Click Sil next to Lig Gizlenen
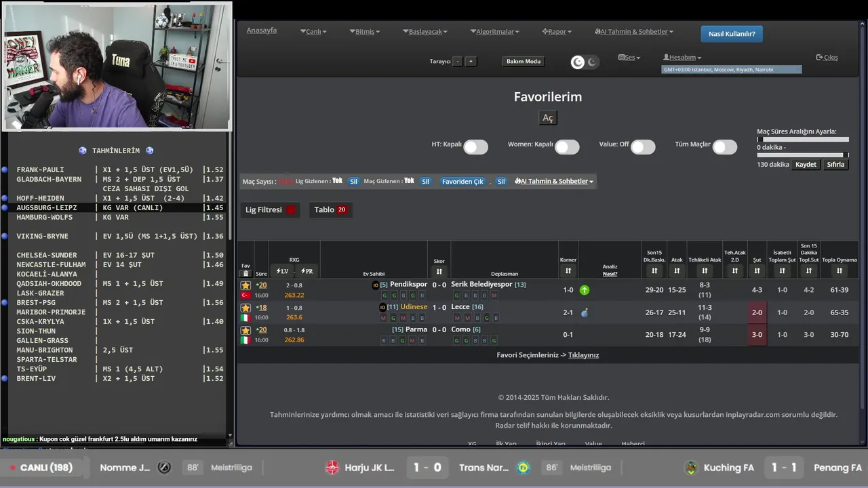Viewport: 868px width, 488px height. coord(353,182)
